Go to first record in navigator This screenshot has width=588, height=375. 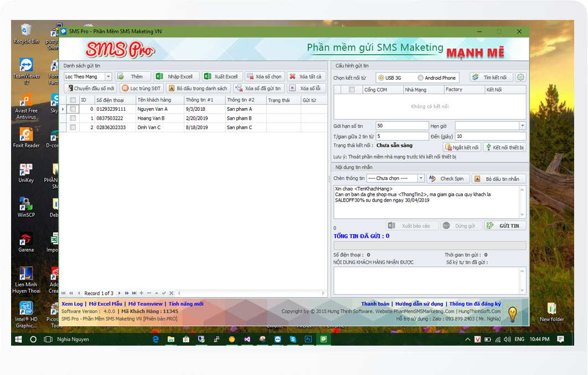[63, 293]
